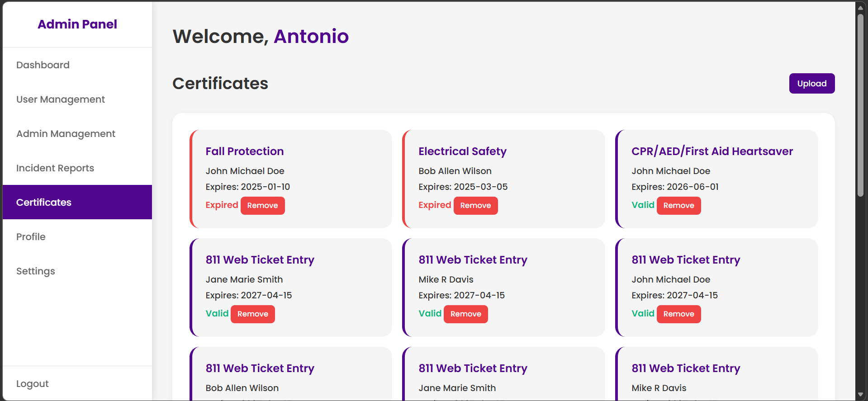868x401 pixels.
Task: Select the Certificates sidebar tab
Action: coord(44,203)
